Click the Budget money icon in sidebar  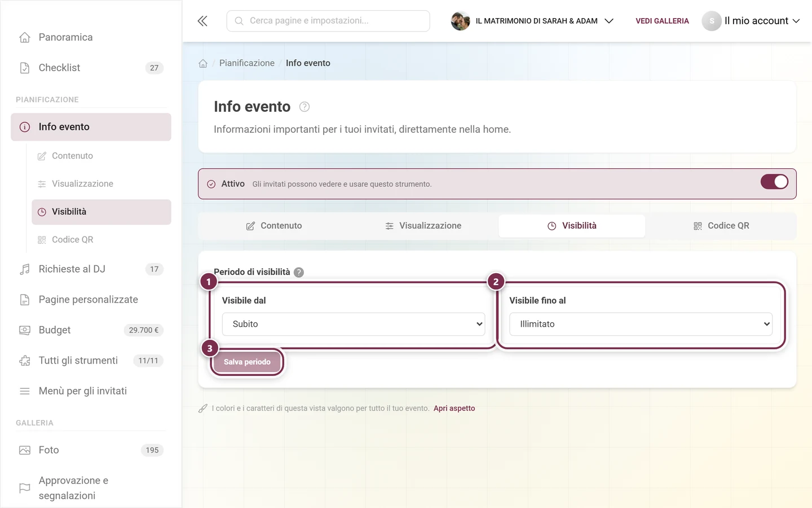pos(25,330)
